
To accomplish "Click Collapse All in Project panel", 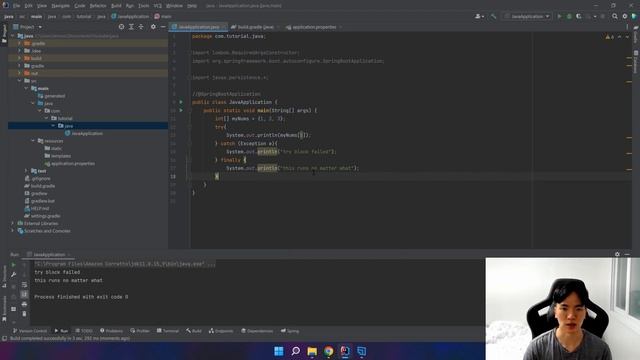I will click(141, 27).
